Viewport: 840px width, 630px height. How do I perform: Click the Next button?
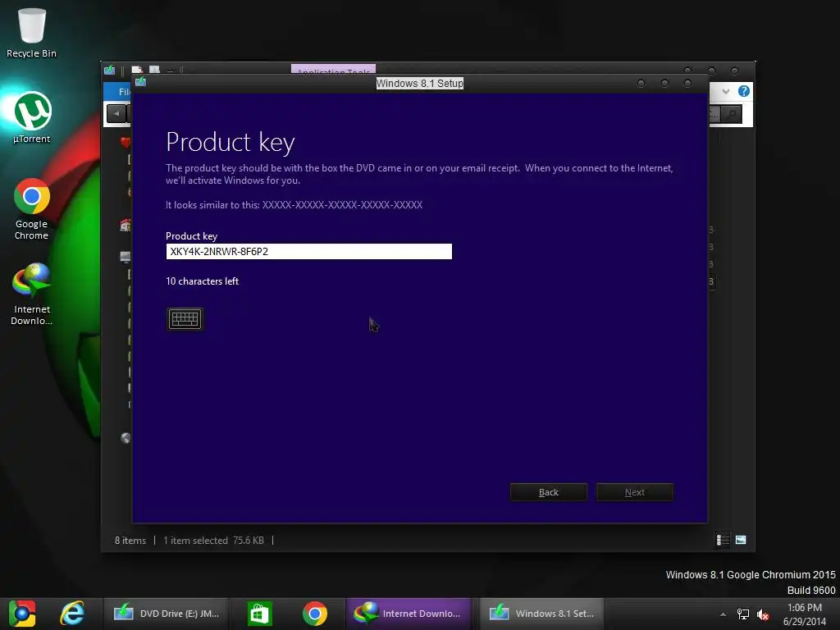tap(635, 492)
